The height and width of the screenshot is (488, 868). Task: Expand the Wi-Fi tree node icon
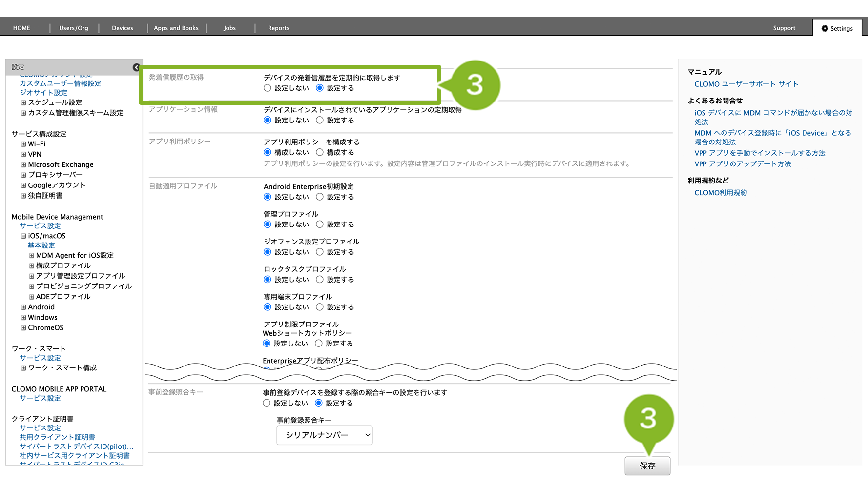(x=23, y=144)
